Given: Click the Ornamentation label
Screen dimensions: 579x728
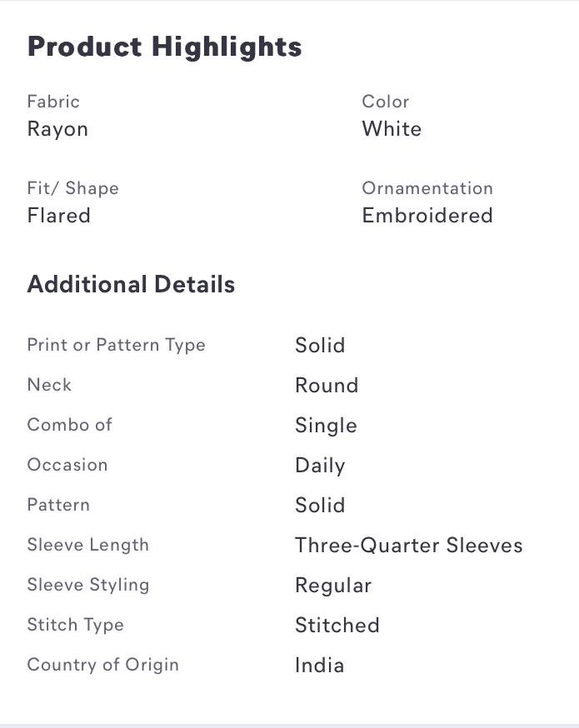Looking at the screenshot, I should pyautogui.click(x=427, y=188).
